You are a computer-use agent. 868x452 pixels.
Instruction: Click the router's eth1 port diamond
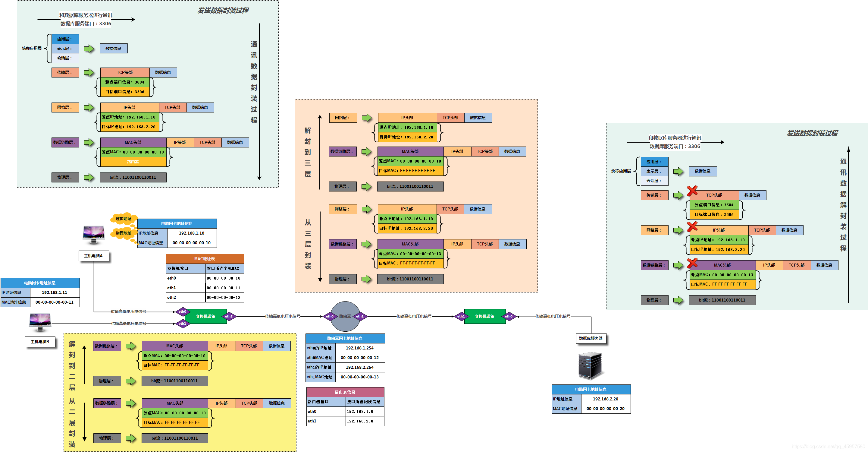click(x=360, y=316)
